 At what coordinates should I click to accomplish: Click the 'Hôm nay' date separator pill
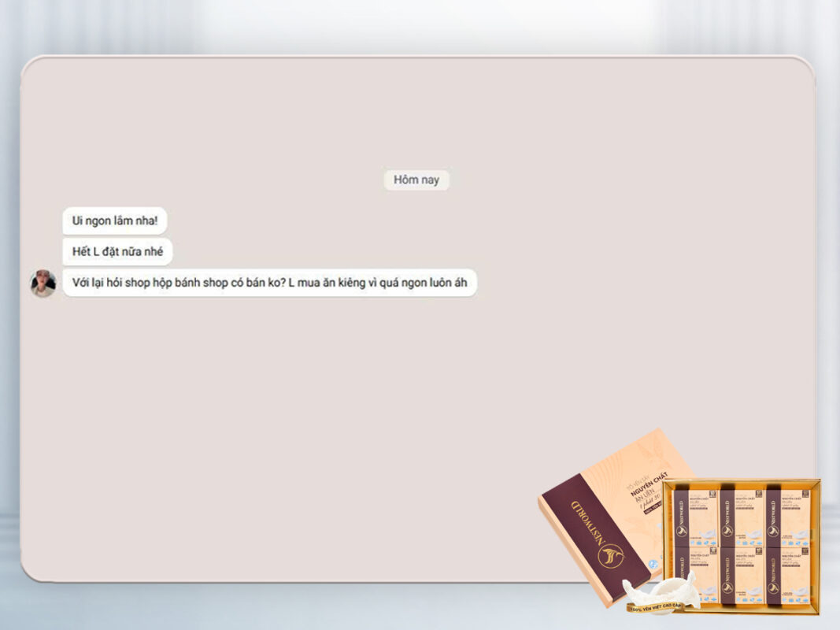pos(418,180)
